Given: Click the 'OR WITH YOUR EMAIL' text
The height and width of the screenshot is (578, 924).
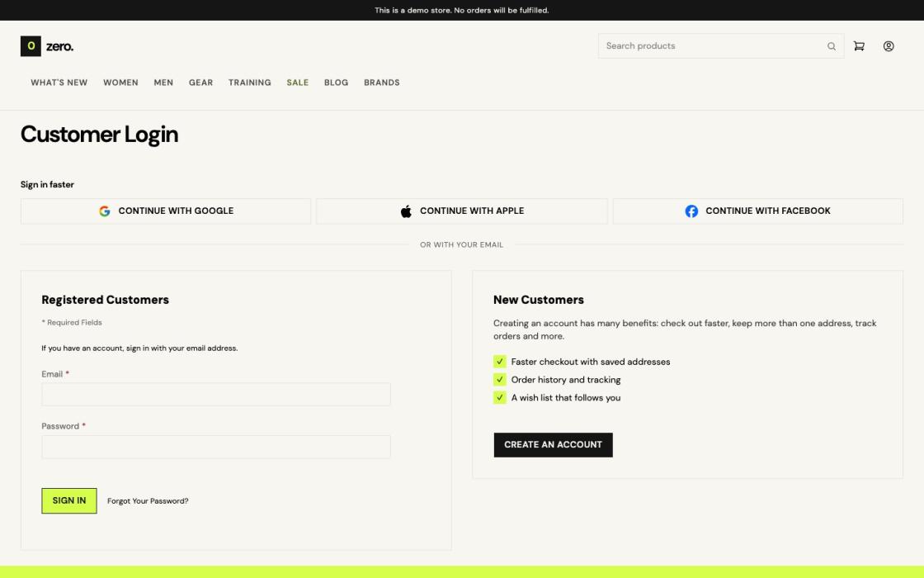Looking at the screenshot, I should click(462, 244).
